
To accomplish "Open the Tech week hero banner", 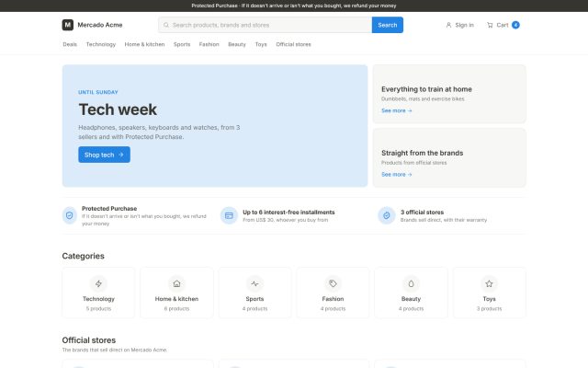I will point(215,126).
